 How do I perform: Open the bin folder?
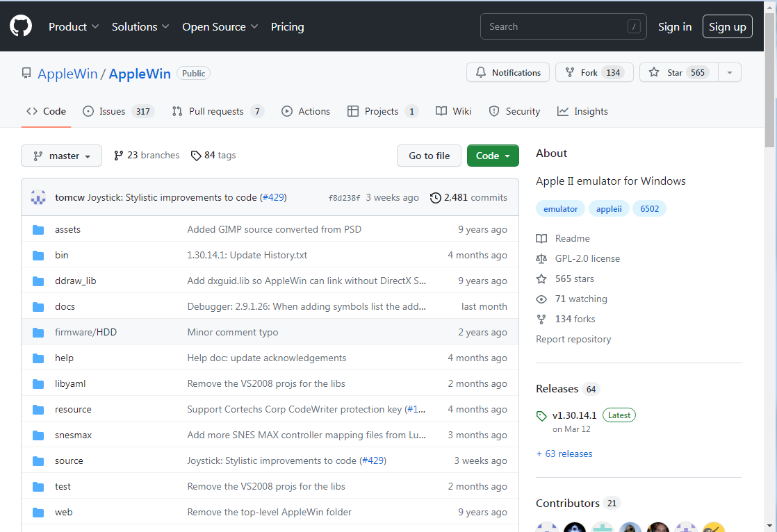[61, 255]
